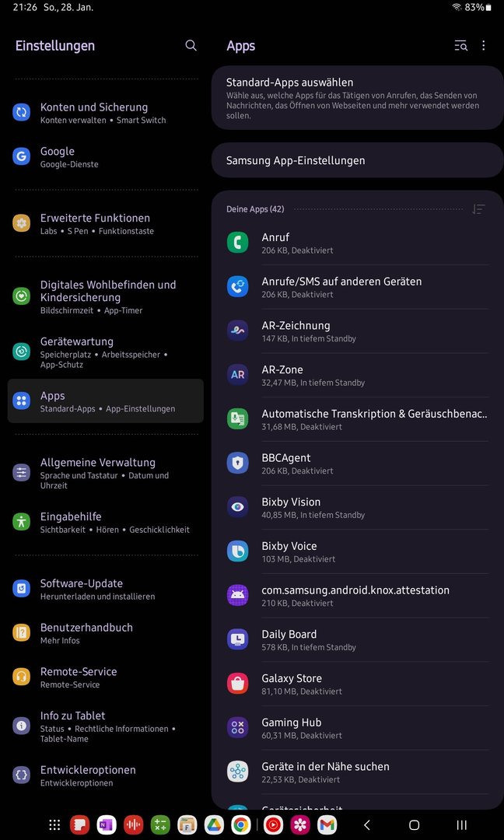Tap the Bixby Voice app icon
Image resolution: width=504 pixels, height=840 pixels.
237,551
